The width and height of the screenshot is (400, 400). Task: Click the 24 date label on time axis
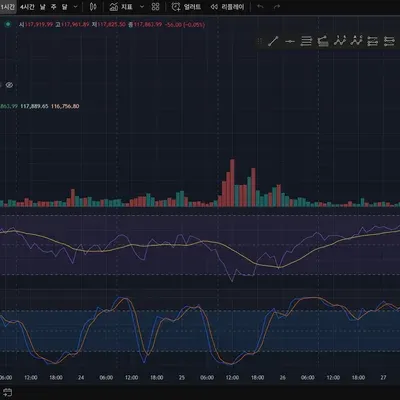[x=81, y=377]
